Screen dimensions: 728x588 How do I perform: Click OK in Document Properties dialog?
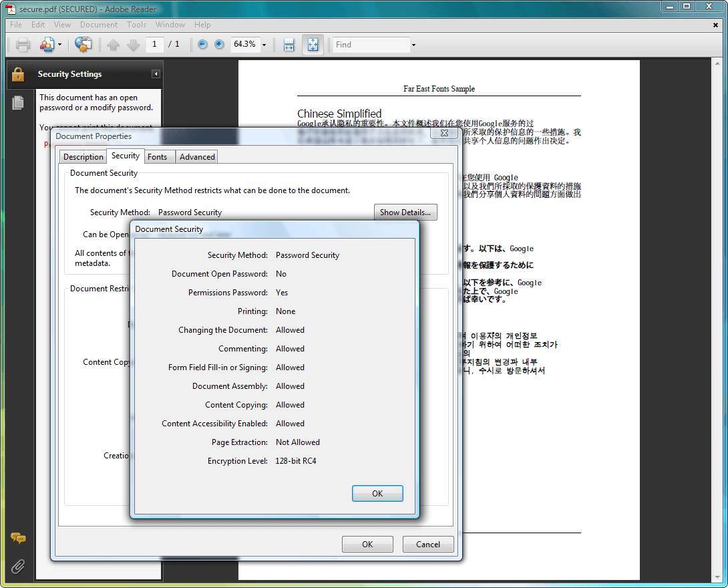tap(367, 545)
